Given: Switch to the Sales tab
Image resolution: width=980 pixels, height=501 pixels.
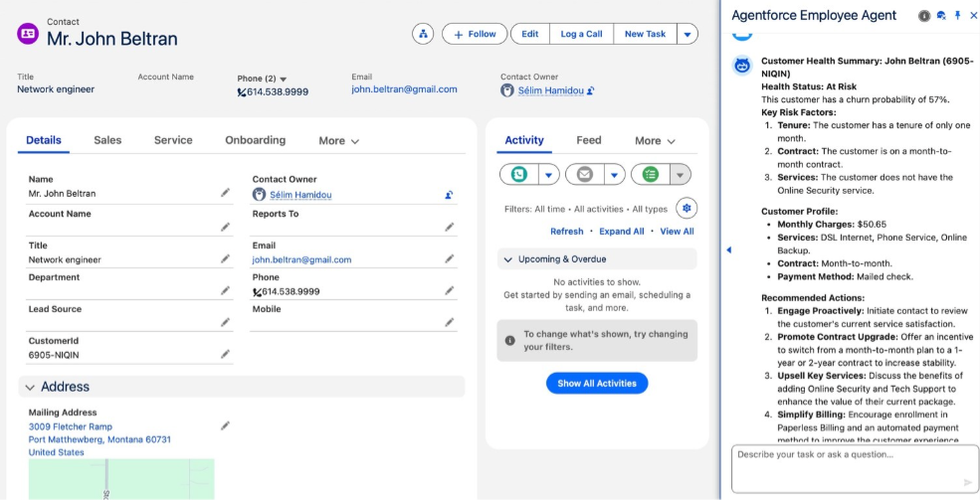Looking at the screenshot, I should pyautogui.click(x=107, y=140).
